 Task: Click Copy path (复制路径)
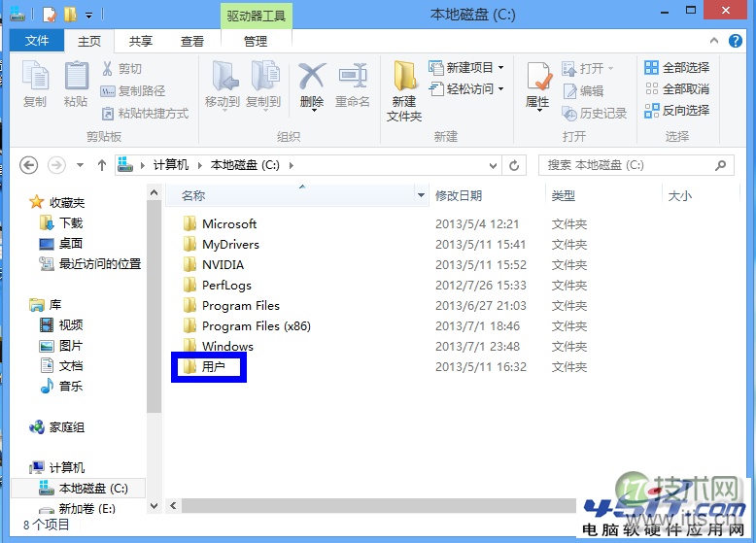click(x=133, y=90)
